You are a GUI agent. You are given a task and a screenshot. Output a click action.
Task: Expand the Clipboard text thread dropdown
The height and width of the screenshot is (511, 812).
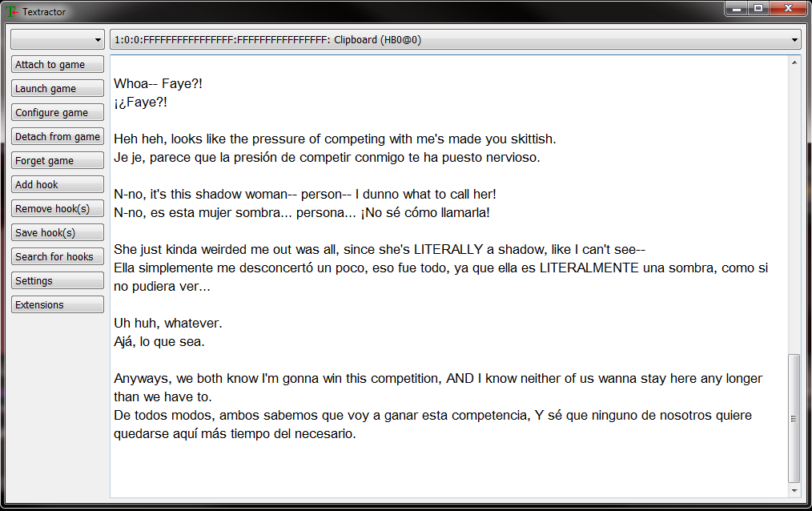pyautogui.click(x=455, y=39)
